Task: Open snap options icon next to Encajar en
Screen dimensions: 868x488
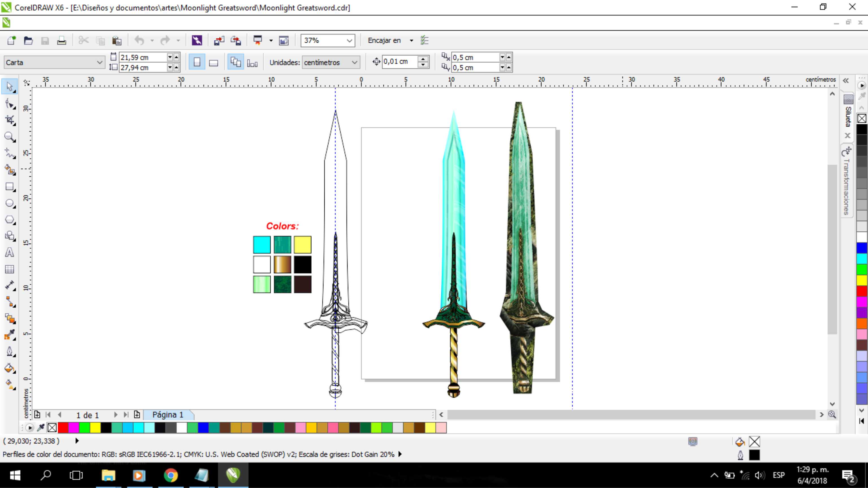Action: (424, 40)
